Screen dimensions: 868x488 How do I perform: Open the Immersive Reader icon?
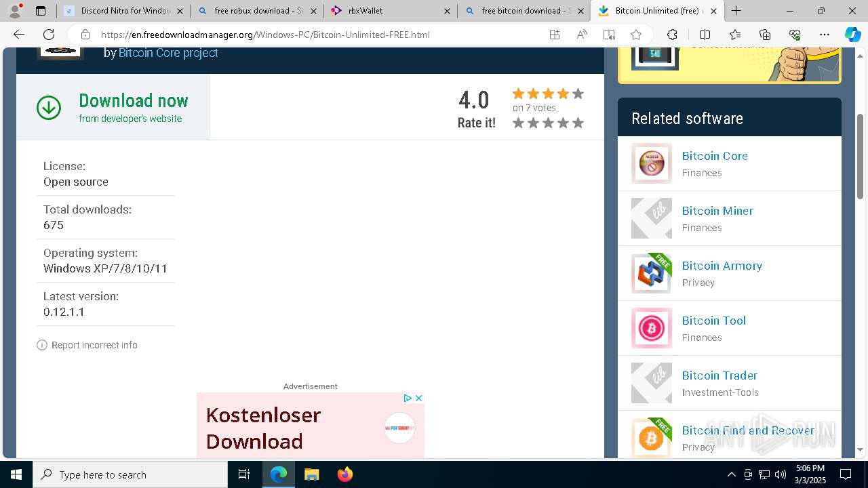(609, 35)
